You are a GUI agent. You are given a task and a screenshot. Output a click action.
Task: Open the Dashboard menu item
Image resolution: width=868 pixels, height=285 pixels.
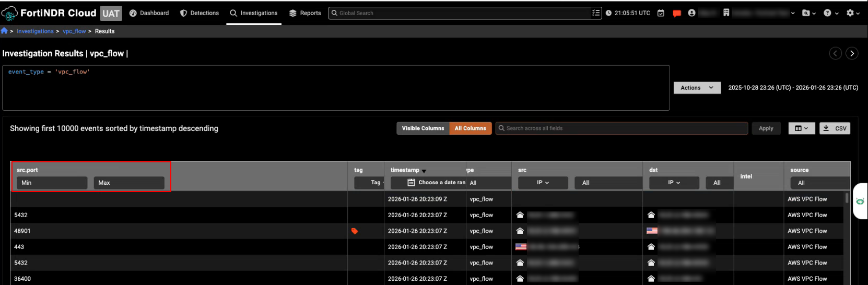[149, 13]
